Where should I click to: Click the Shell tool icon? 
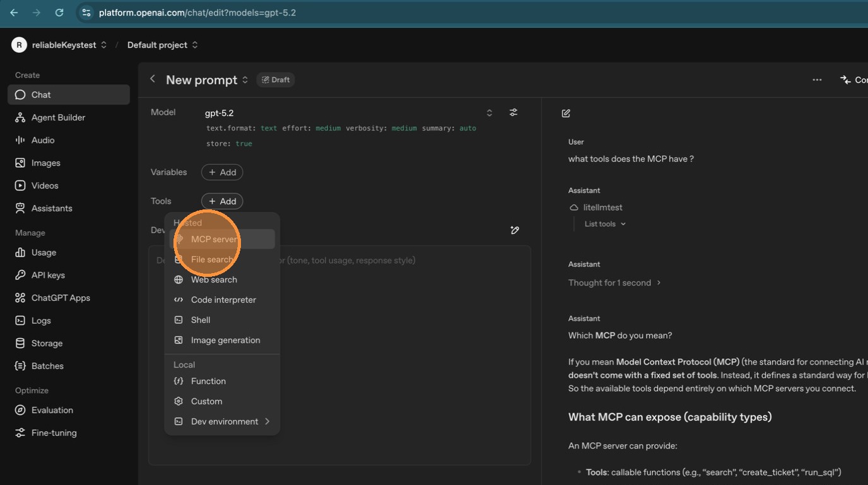pos(179,320)
